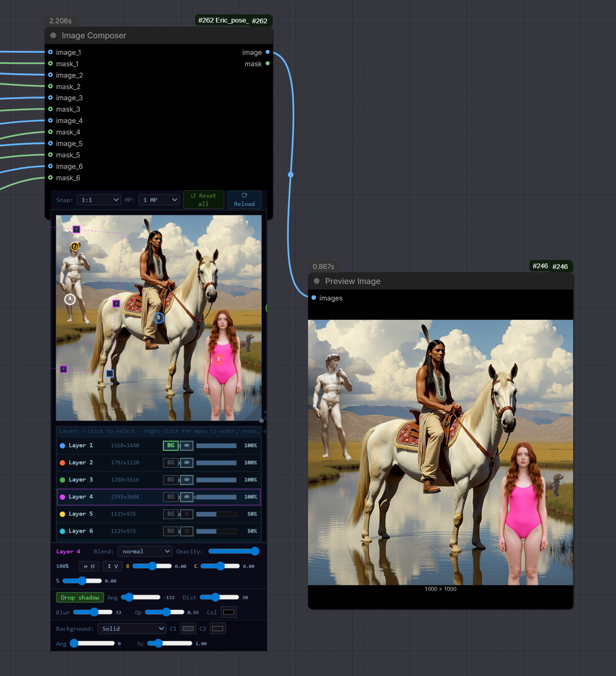The image size is (616, 676).
Task: Click the Preview Image collapse dot
Action: [316, 281]
